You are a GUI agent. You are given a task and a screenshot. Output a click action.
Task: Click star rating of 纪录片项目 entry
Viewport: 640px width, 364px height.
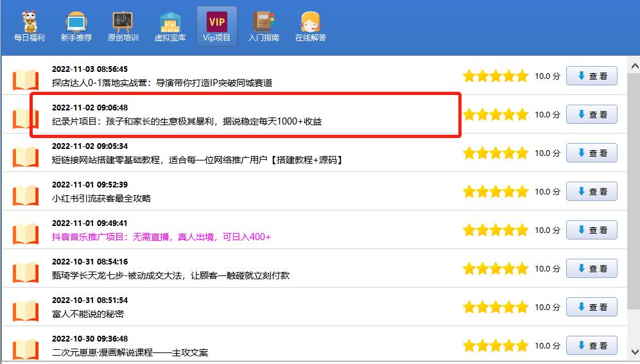pos(496,114)
